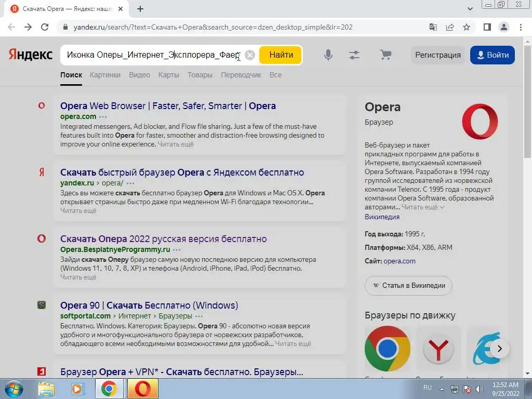Click the Yandex logo
This screenshot has height=399, width=532.
31,55
